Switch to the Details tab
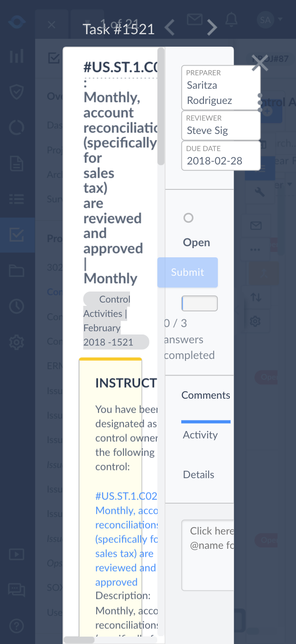This screenshot has height=644, width=296. pos(198,474)
